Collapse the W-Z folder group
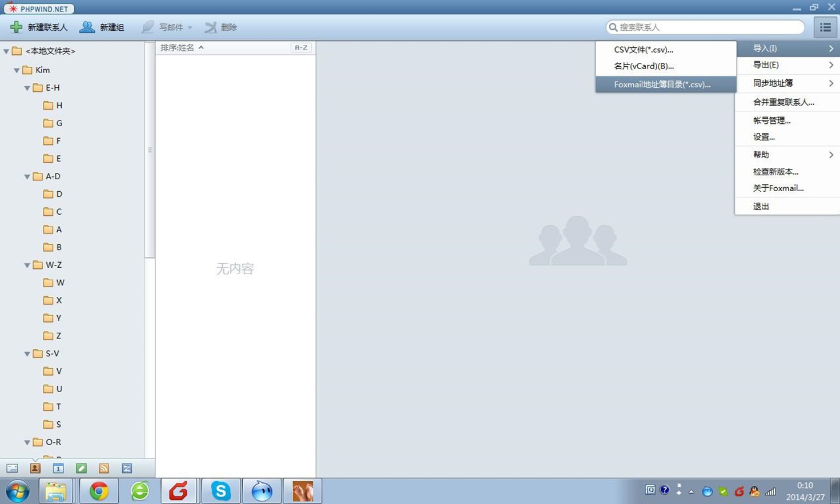Image resolution: width=840 pixels, height=504 pixels. coord(27,265)
